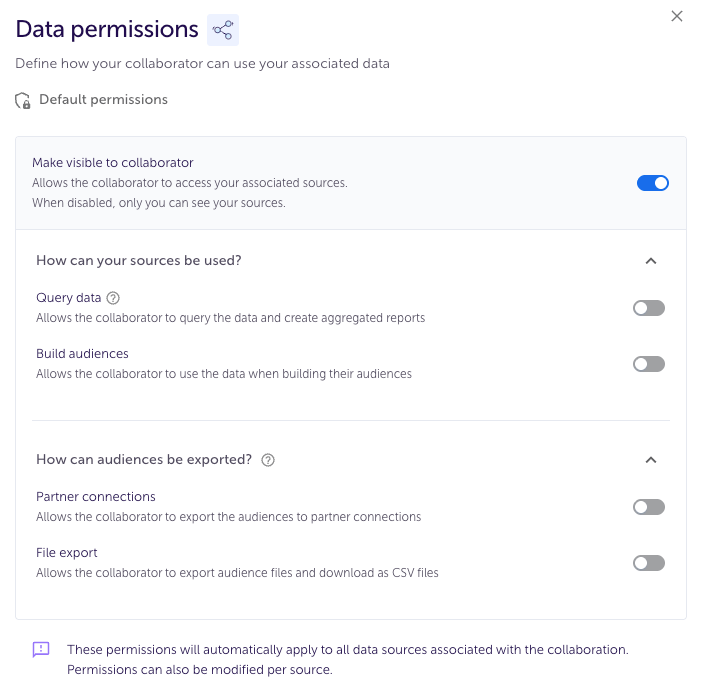
Task: Turn on File export toggle
Action: pyautogui.click(x=649, y=563)
